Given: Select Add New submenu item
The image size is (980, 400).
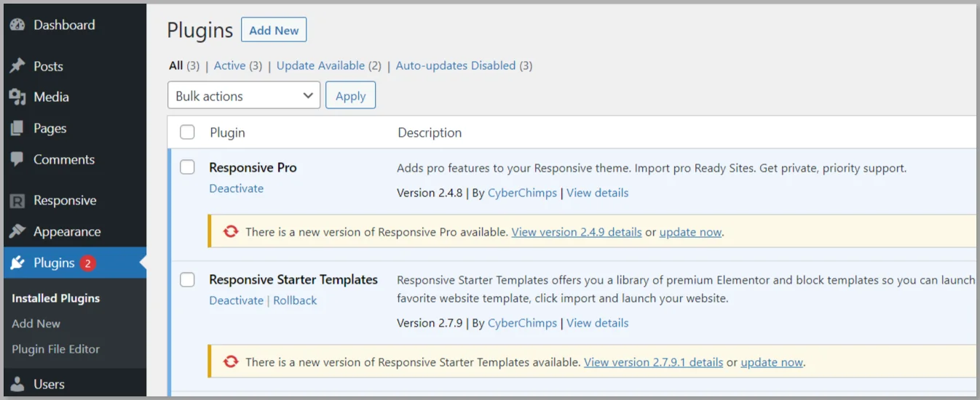Looking at the screenshot, I should point(36,324).
